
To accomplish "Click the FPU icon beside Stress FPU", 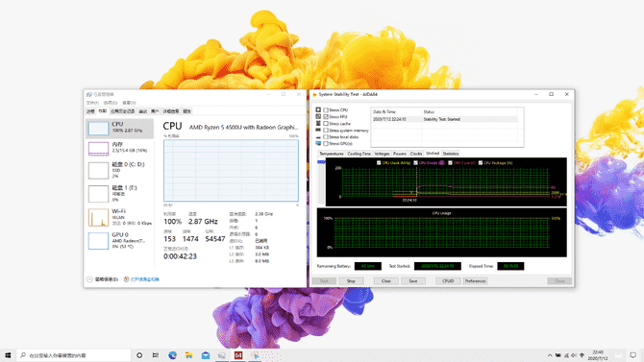I will click(318, 116).
